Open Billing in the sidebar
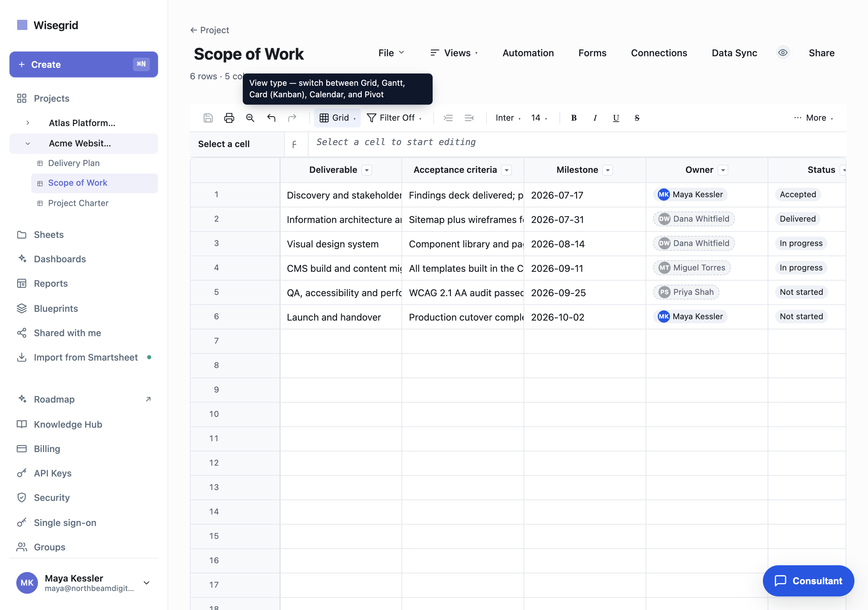This screenshot has height=610, width=868. click(83, 449)
